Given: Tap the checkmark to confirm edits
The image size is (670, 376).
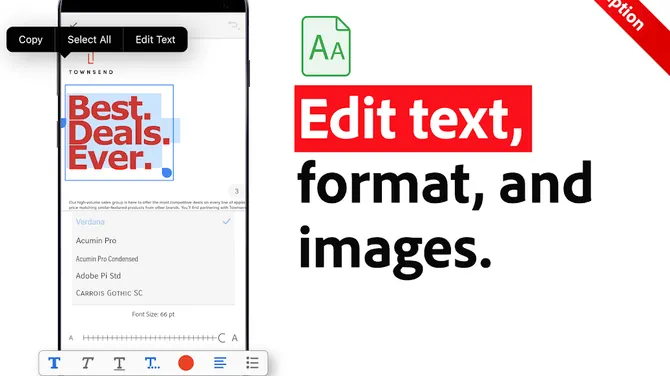Looking at the screenshot, I should click(x=73, y=25).
